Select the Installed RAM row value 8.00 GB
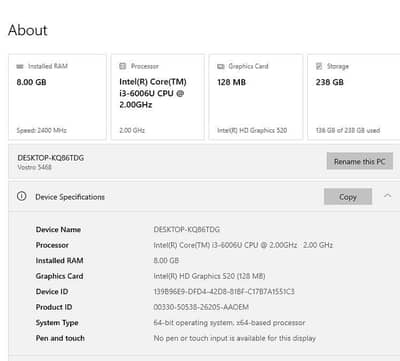This screenshot has height=361, width=400. [x=166, y=260]
